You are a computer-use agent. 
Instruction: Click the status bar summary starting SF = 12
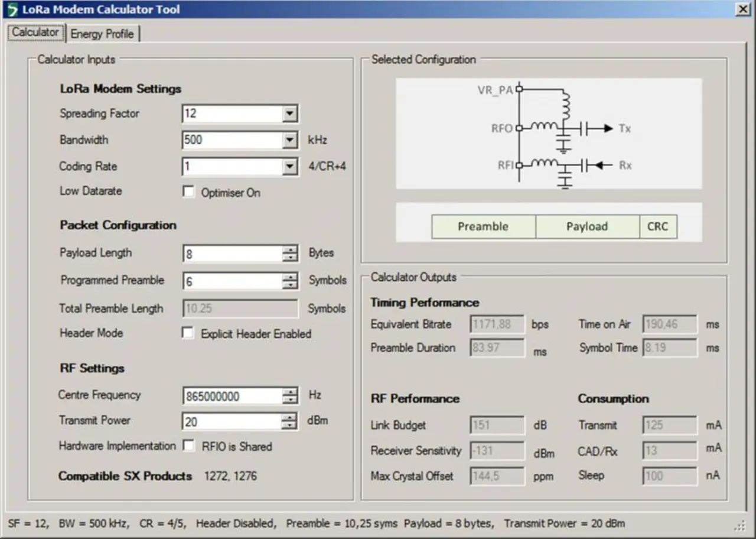(317, 523)
